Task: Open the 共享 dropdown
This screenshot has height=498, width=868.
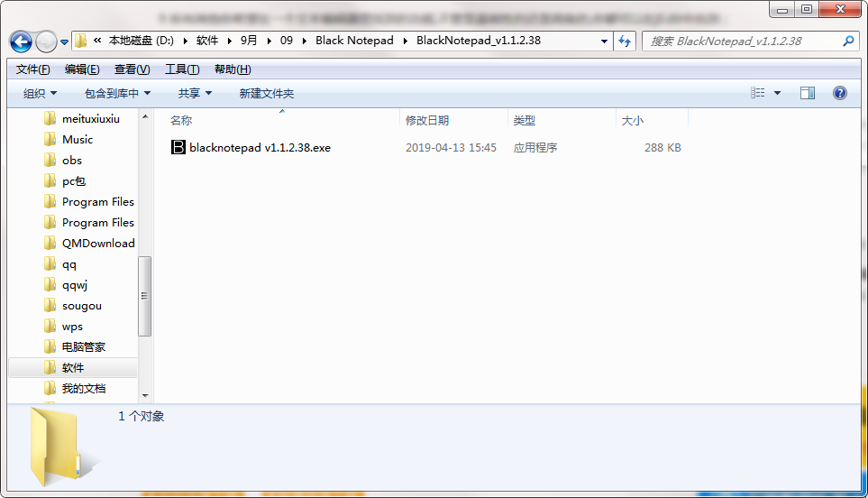Action: 195,94
